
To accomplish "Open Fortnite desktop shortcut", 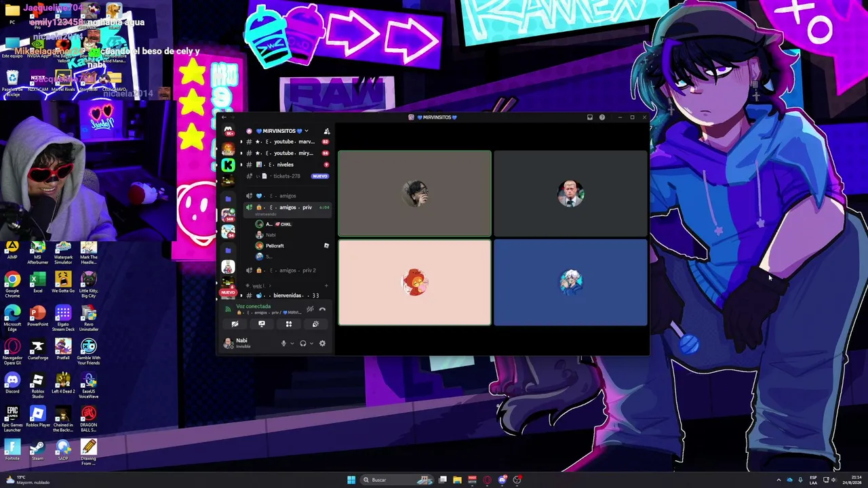I will [12, 451].
